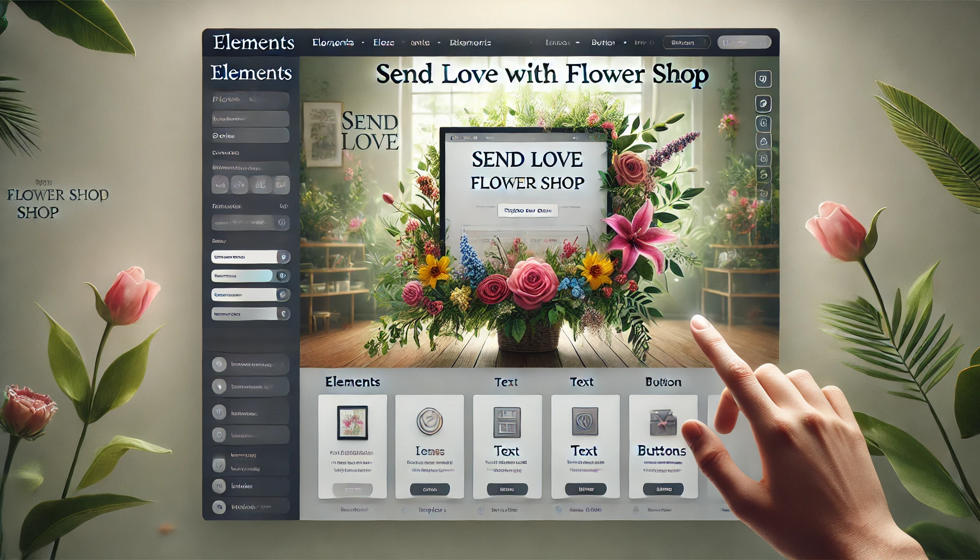Switch to Elements tab in top navigation bar
This screenshot has width=980, height=560.
point(333,43)
